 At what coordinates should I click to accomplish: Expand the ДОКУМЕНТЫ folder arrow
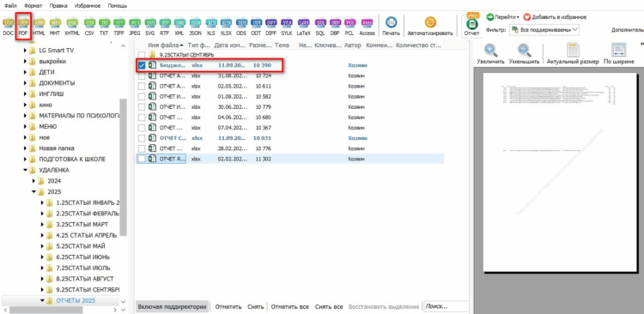pyautogui.click(x=25, y=83)
